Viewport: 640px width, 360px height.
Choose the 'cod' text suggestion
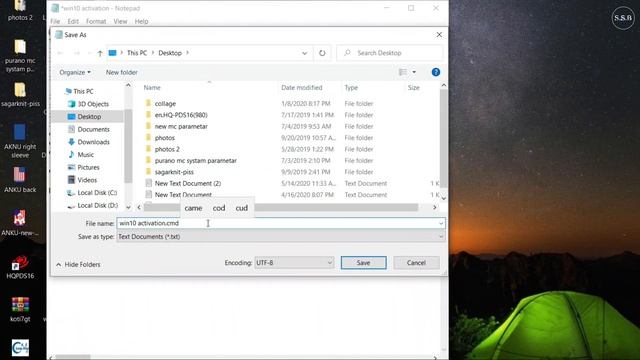tap(219, 208)
